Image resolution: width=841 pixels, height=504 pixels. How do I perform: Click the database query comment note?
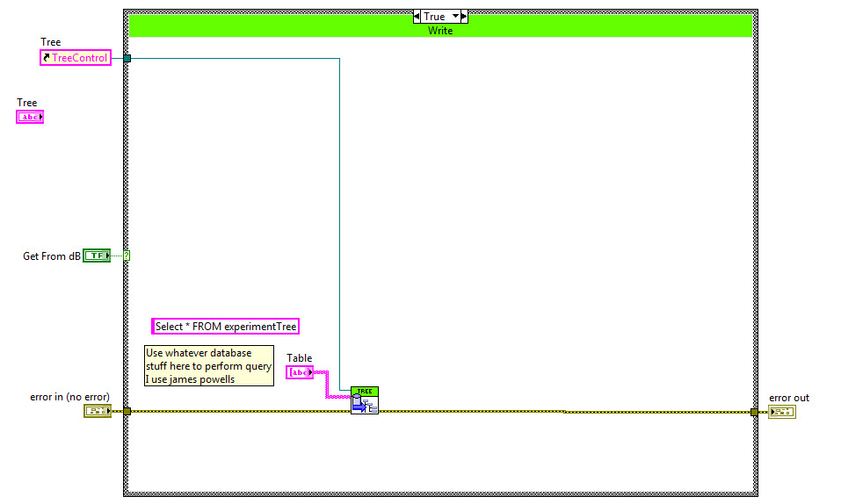point(209,365)
